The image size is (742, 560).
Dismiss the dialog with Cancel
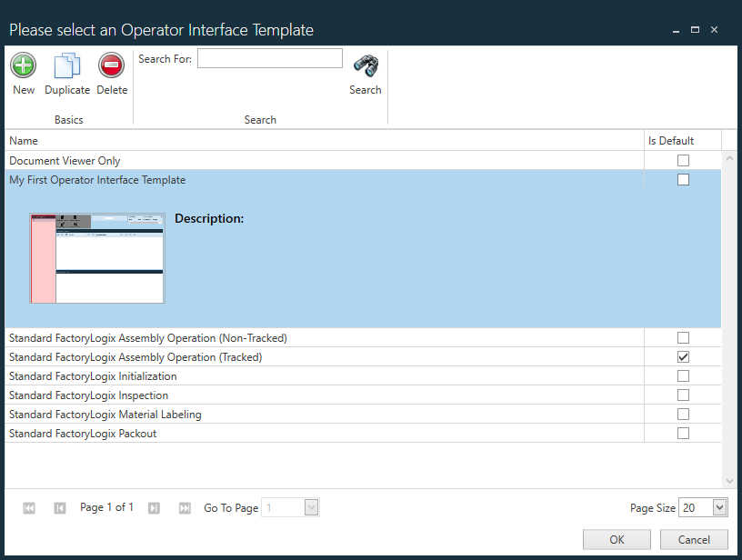(694, 539)
